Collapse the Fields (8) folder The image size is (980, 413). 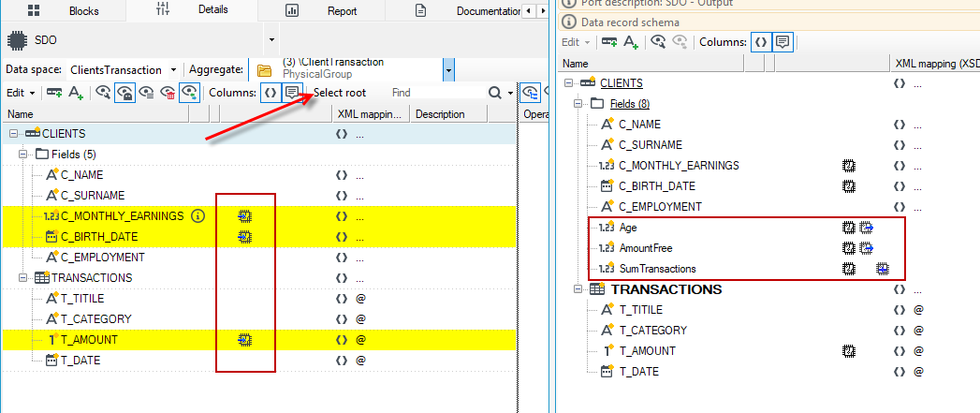pos(578,103)
